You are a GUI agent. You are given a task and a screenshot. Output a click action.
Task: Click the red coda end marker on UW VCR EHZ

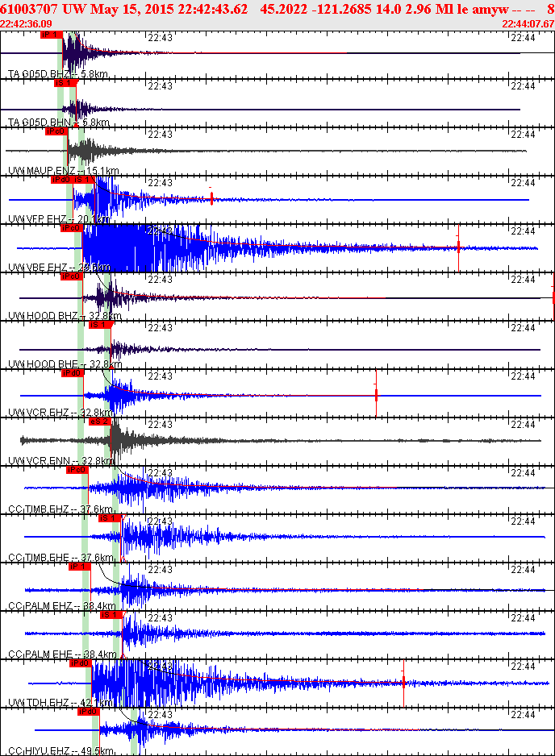click(x=376, y=394)
